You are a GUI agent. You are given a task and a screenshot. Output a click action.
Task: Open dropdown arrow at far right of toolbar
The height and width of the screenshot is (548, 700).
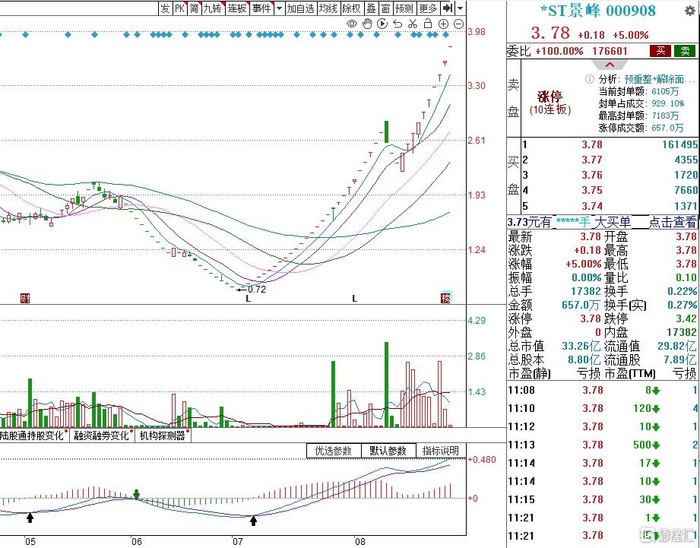pyautogui.click(x=460, y=8)
